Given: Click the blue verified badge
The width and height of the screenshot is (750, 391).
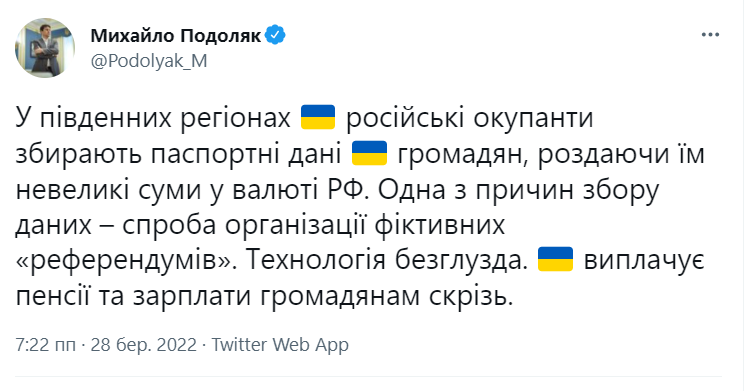Looking at the screenshot, I should click(x=275, y=35).
